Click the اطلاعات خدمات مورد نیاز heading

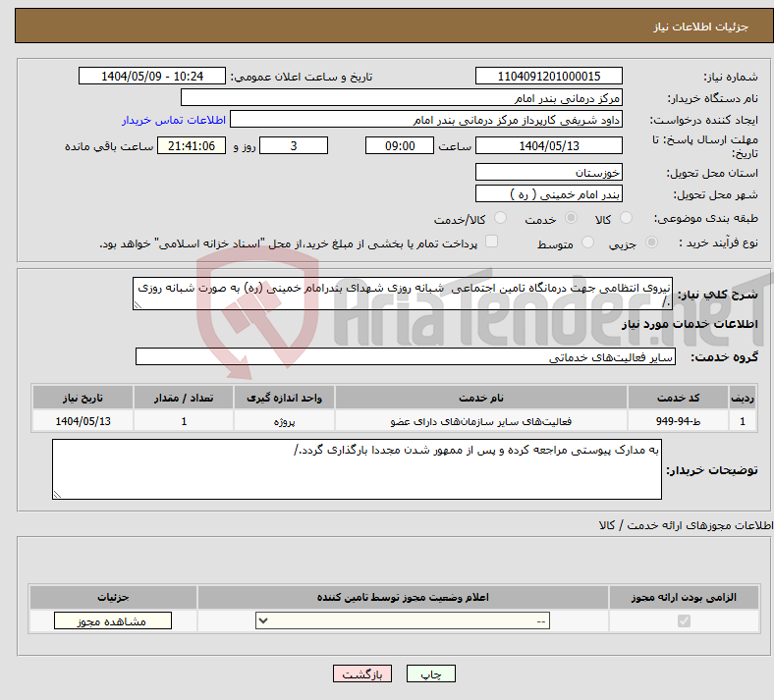pos(690,324)
